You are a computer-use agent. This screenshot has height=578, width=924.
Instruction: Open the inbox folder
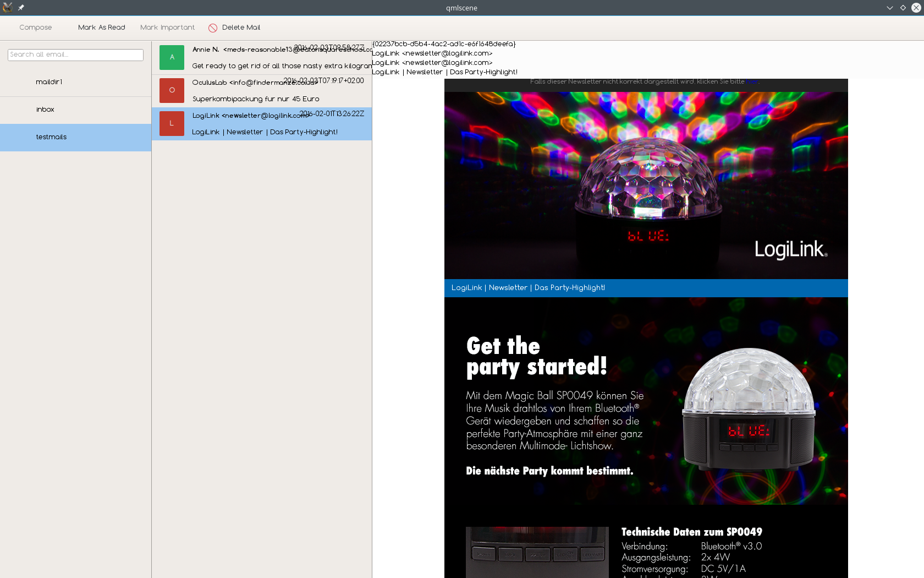[x=45, y=110]
